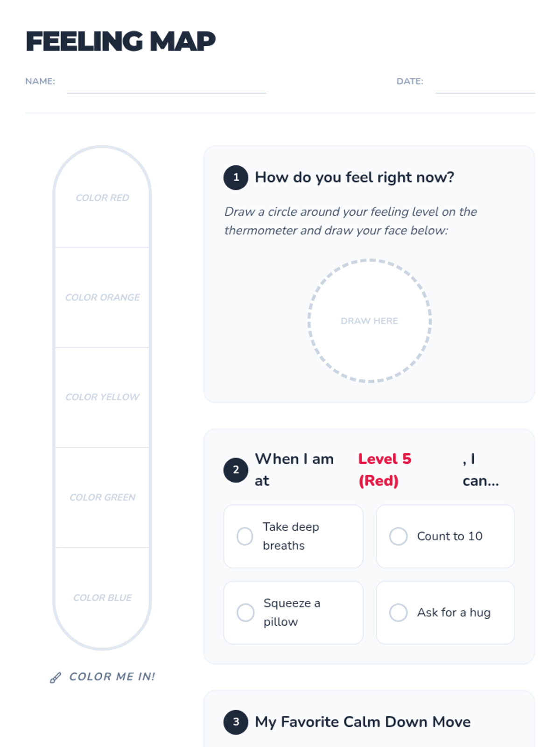Image resolution: width=560 pixels, height=747 pixels.
Task: Click the Color Blue thermometer section
Action: (102, 598)
